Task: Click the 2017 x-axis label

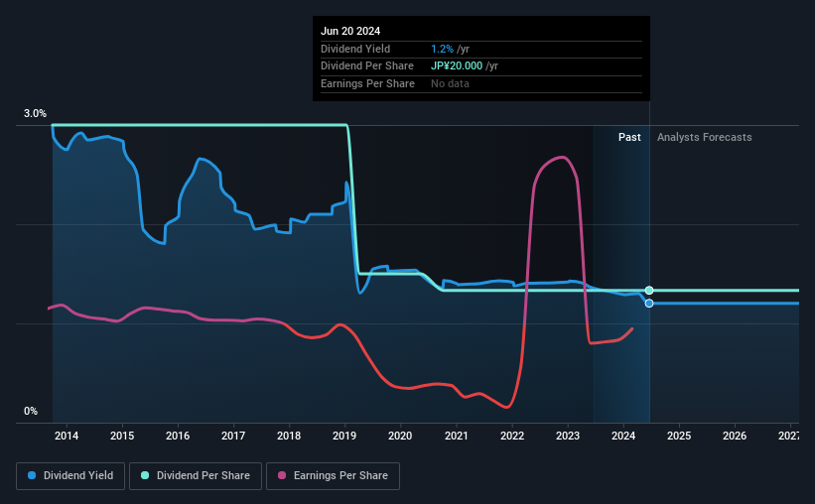Action: click(233, 436)
